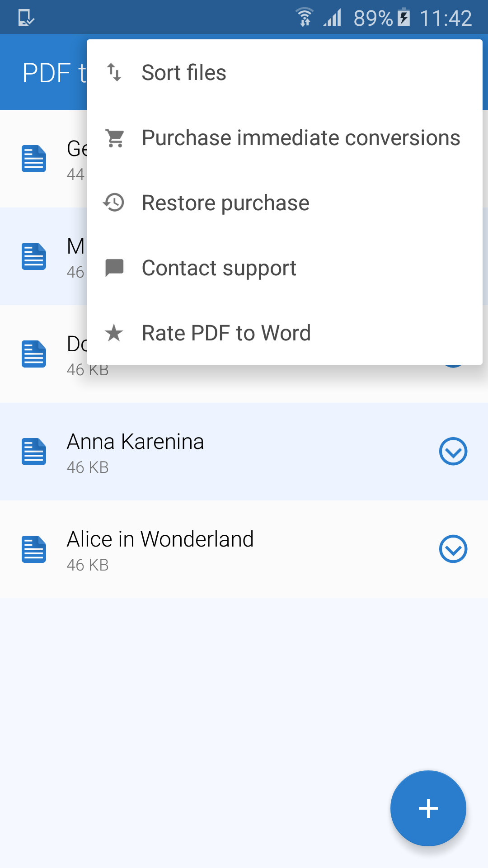Choose Purchase immediate conversions
This screenshot has width=488, height=868.
285,137
